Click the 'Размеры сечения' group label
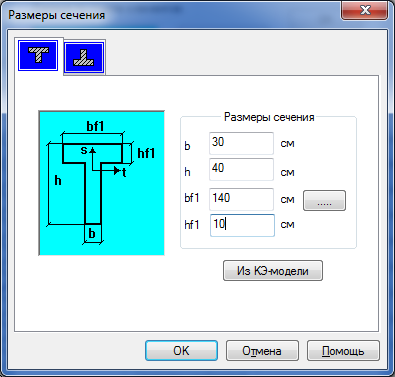This screenshot has height=377, width=395. [269, 117]
